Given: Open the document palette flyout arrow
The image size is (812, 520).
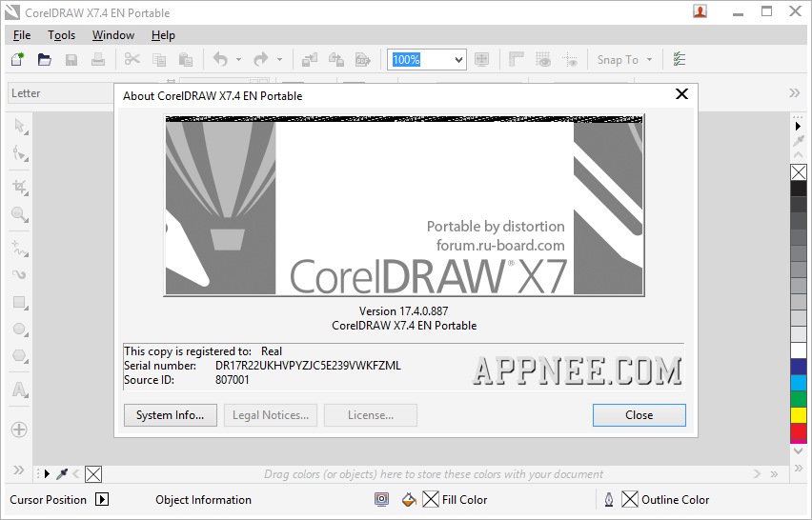Looking at the screenshot, I should tap(47, 474).
